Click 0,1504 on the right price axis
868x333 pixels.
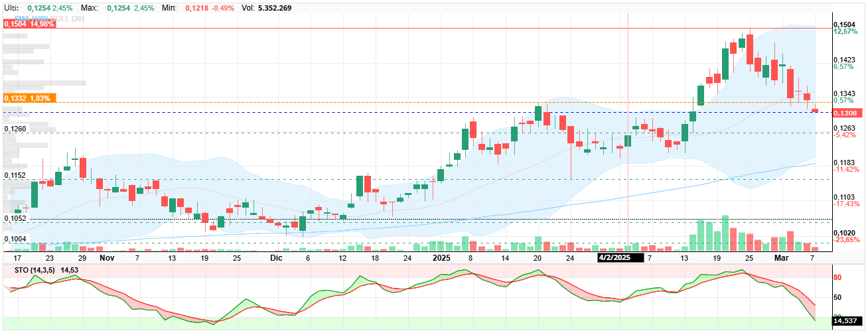point(845,25)
